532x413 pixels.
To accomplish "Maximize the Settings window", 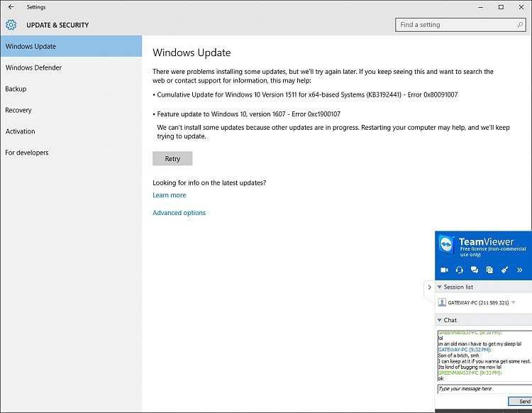I will point(501,7).
